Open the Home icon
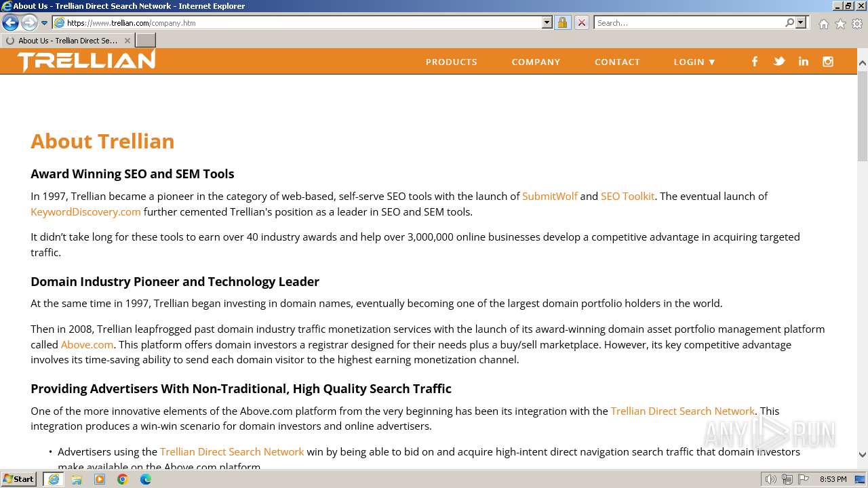The width and height of the screenshot is (868, 488). click(823, 24)
